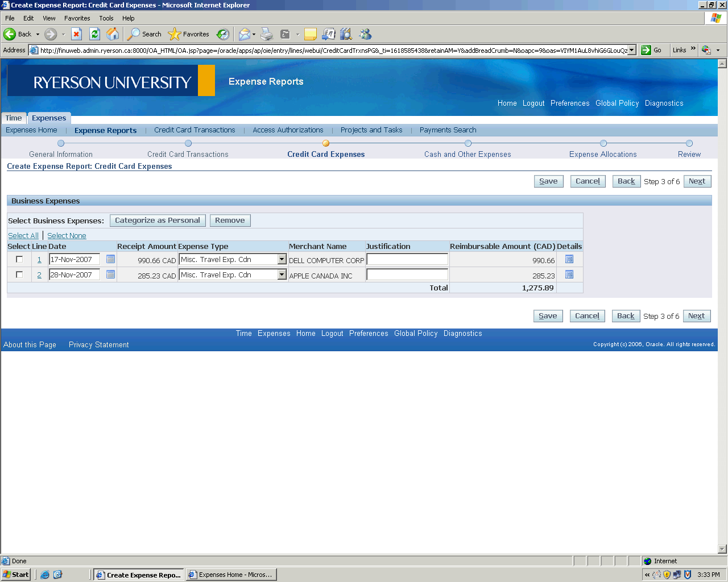Click the Print icon in the browser toolbar
The image size is (728, 582).
tap(267, 34)
